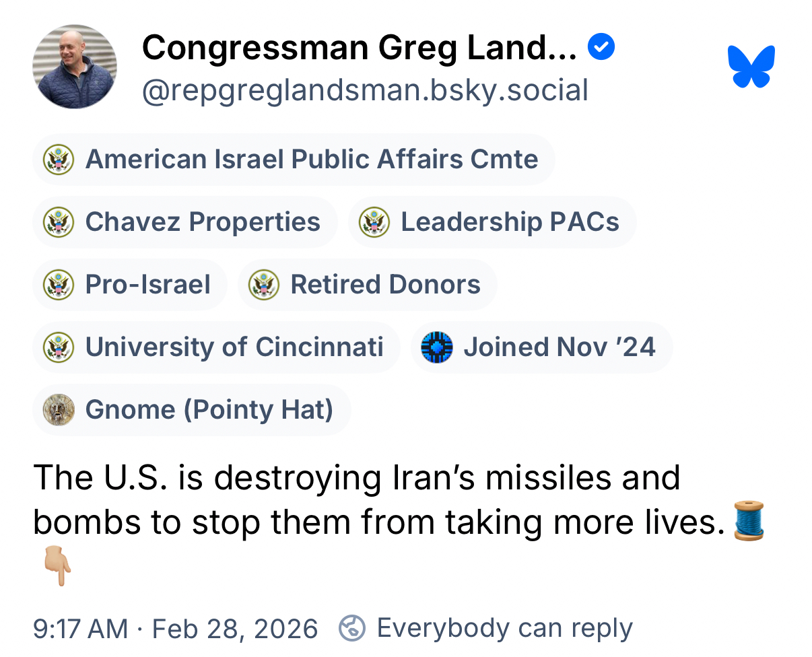Click the seal icon beside American Israel Public Affairs Cmte
The image size is (812, 657).
click(x=59, y=160)
